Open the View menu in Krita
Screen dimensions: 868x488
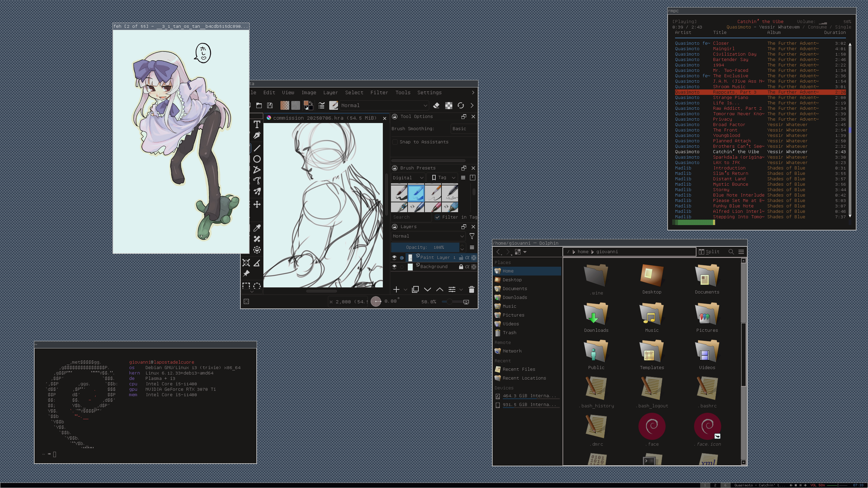click(288, 93)
